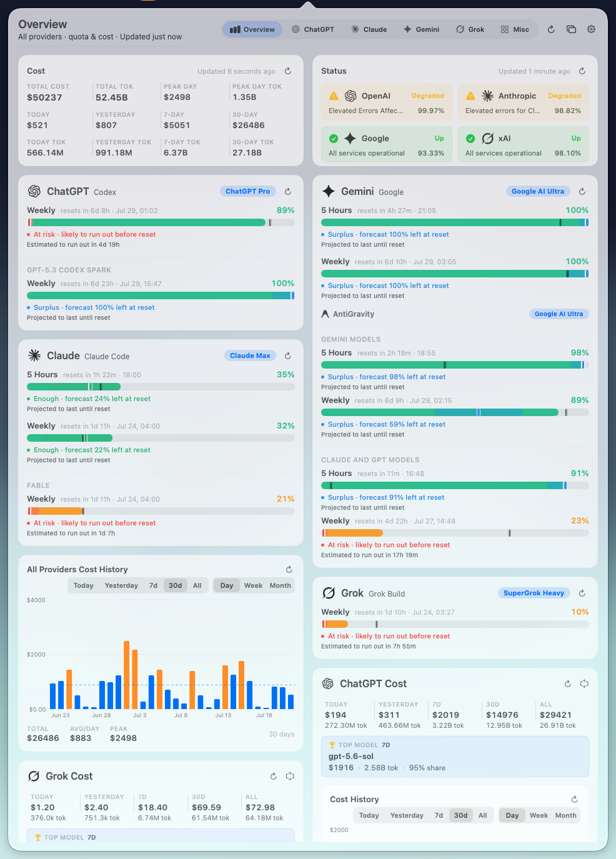
Task: Click the ChatGPT Pro plan badge
Action: tap(248, 191)
